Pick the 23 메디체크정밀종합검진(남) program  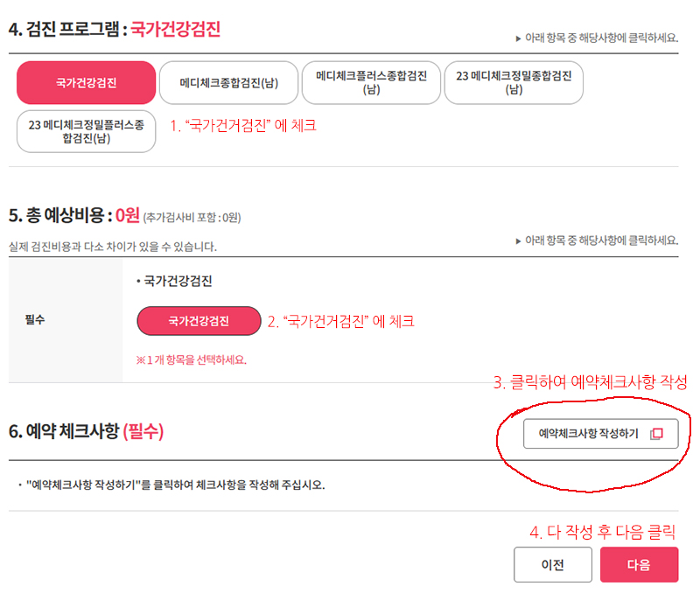pyautogui.click(x=513, y=81)
